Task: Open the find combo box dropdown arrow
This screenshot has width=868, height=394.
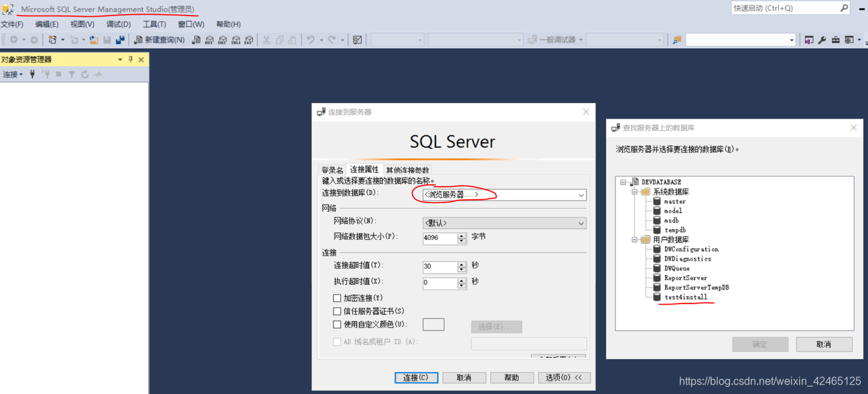Action: (792, 40)
